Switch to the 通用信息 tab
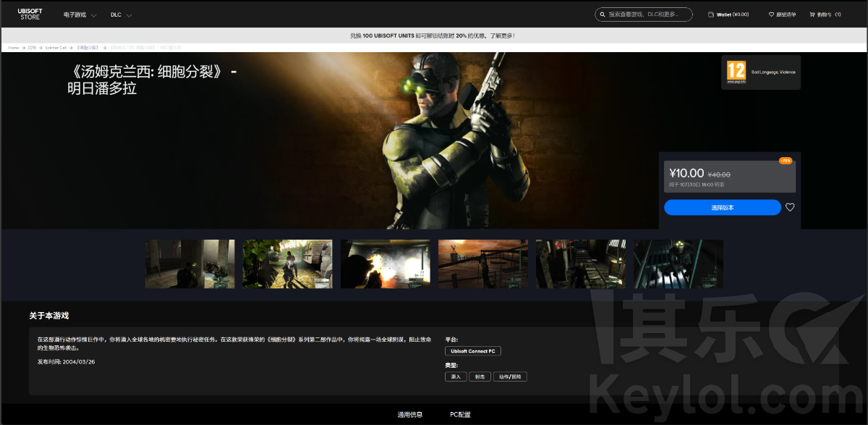The height and width of the screenshot is (425, 868). (x=409, y=415)
